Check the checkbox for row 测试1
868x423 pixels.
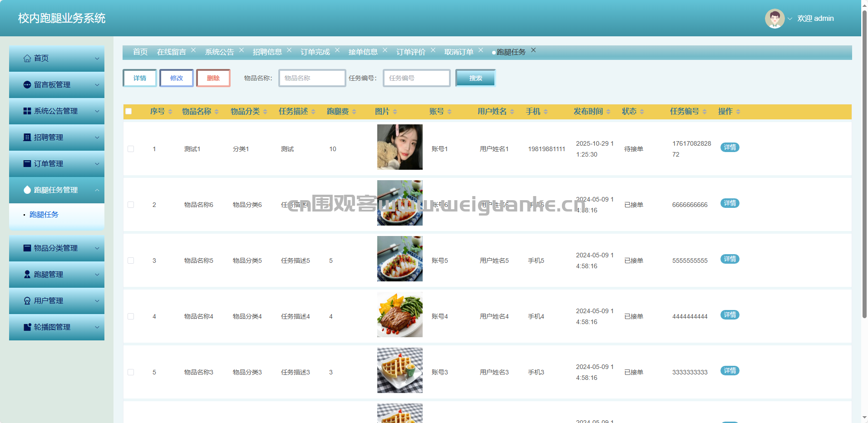point(131,149)
